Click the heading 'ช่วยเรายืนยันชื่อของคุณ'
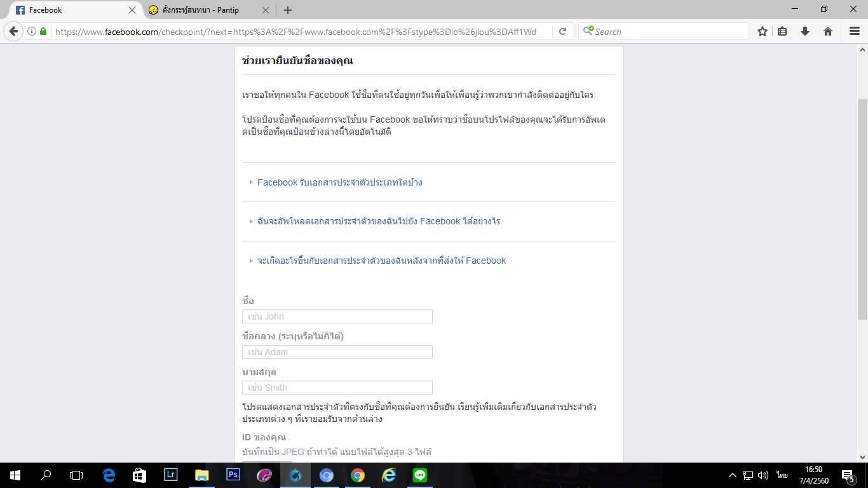The height and width of the screenshot is (488, 868). point(297,61)
